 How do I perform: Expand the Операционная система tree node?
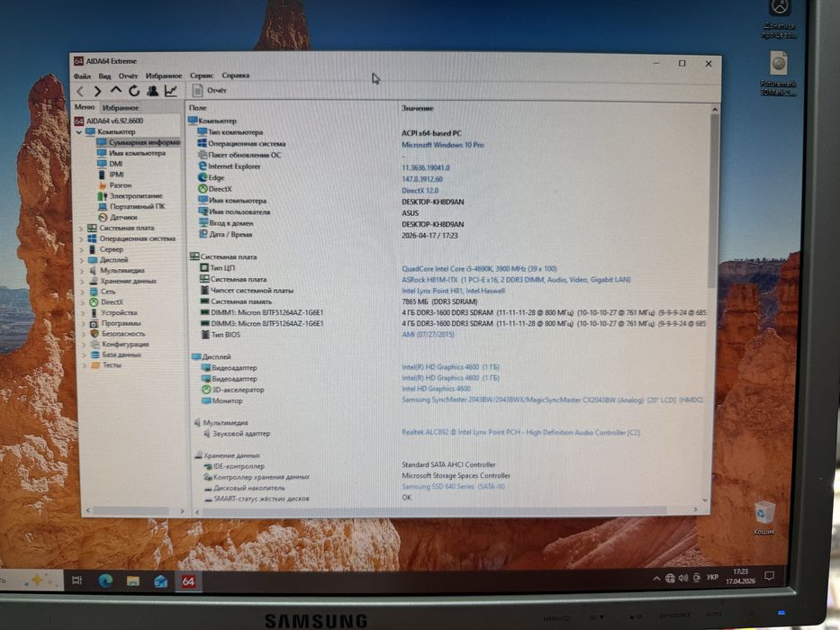pos(81,238)
